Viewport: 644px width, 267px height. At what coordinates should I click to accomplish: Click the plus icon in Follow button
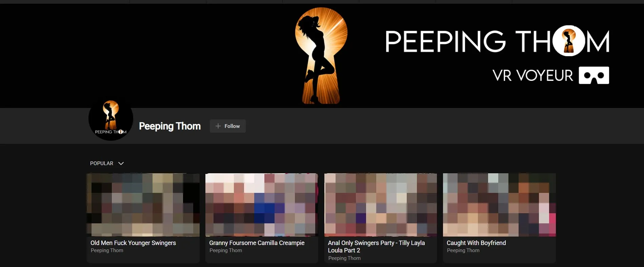pyautogui.click(x=218, y=126)
